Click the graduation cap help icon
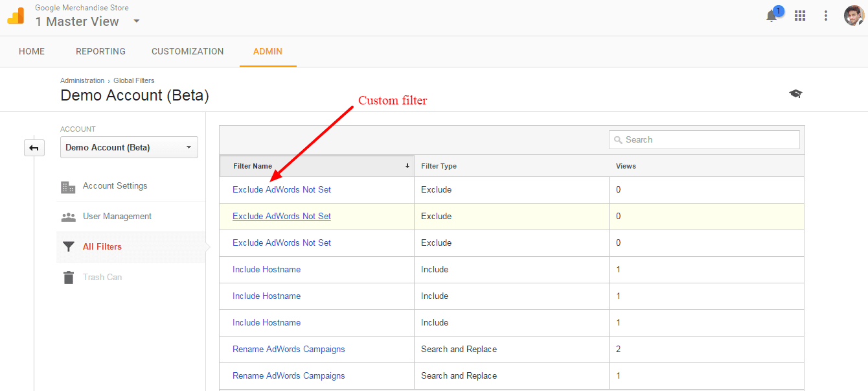The height and width of the screenshot is (391, 868). (795, 94)
